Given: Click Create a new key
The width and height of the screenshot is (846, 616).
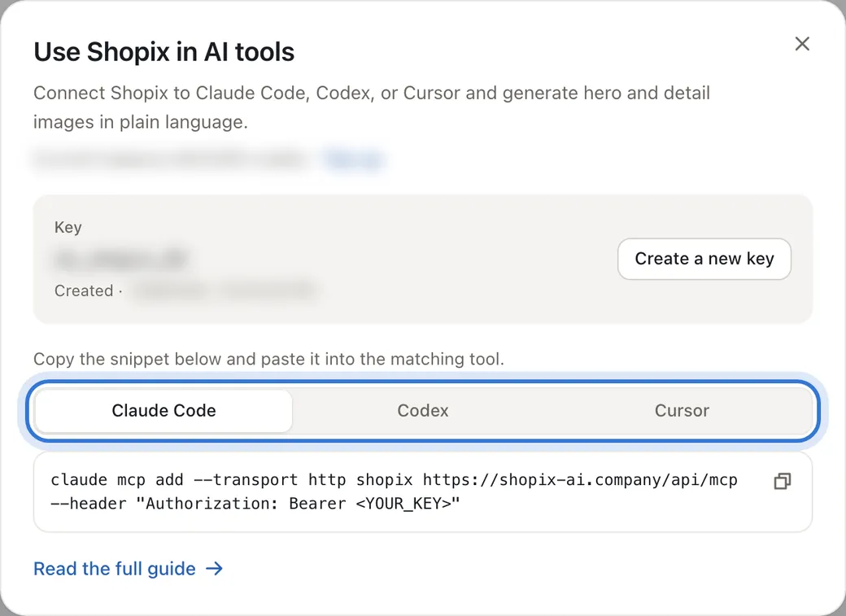Looking at the screenshot, I should point(704,259).
